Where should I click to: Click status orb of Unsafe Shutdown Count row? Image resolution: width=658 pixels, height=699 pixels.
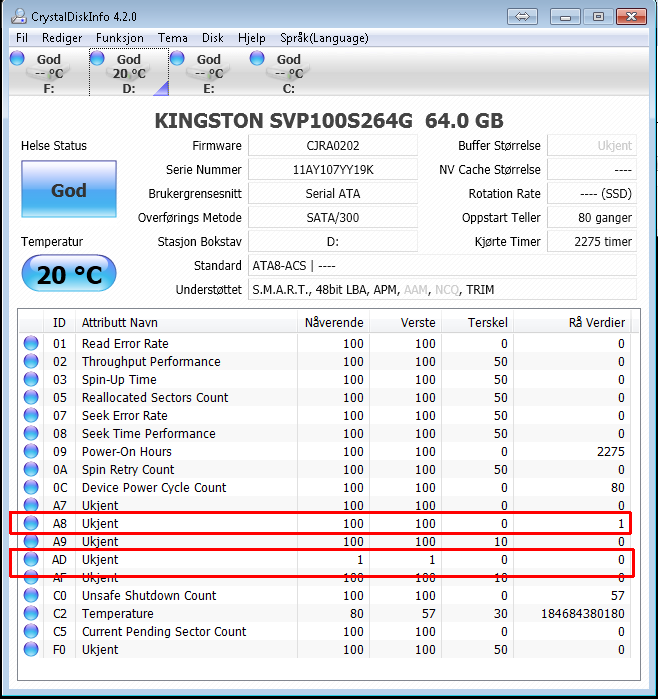(31, 595)
